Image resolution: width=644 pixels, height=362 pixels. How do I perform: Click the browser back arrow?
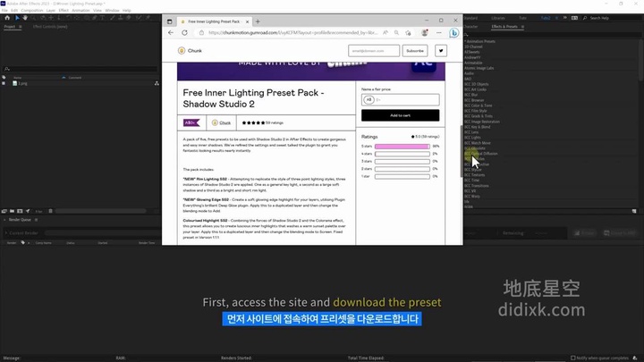[x=173, y=33]
